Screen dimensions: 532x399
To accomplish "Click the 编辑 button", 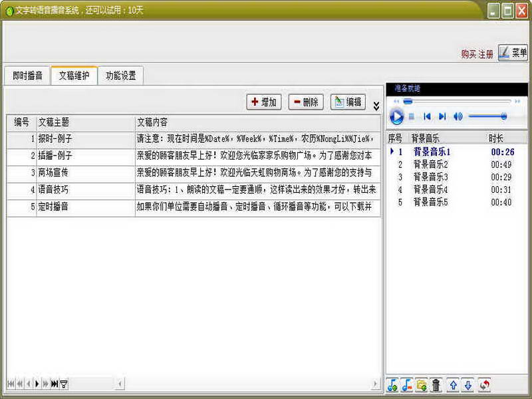I will coord(348,102).
